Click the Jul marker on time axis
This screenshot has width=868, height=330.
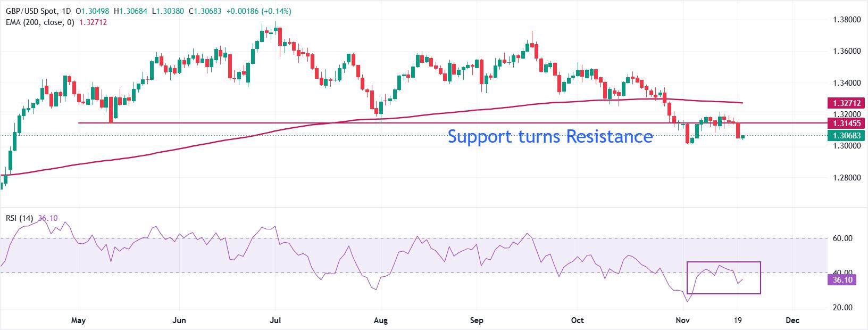276,320
